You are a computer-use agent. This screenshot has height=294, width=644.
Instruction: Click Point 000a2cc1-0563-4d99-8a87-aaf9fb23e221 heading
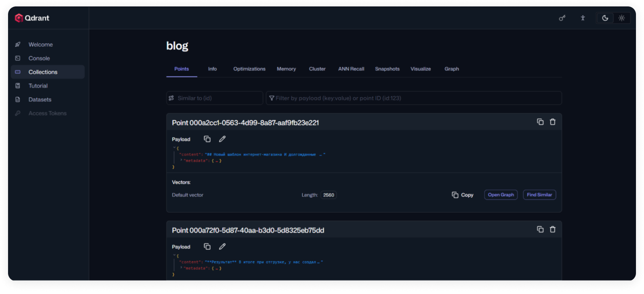(x=245, y=123)
